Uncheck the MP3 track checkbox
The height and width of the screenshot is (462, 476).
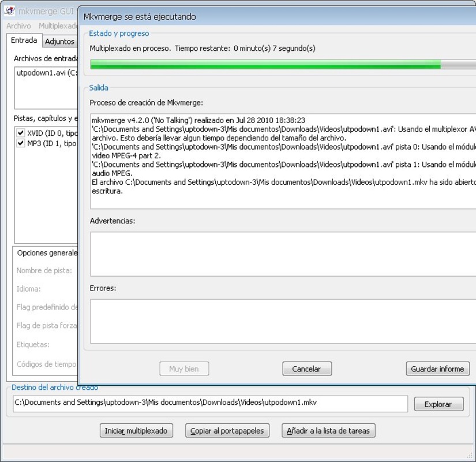pos(21,143)
